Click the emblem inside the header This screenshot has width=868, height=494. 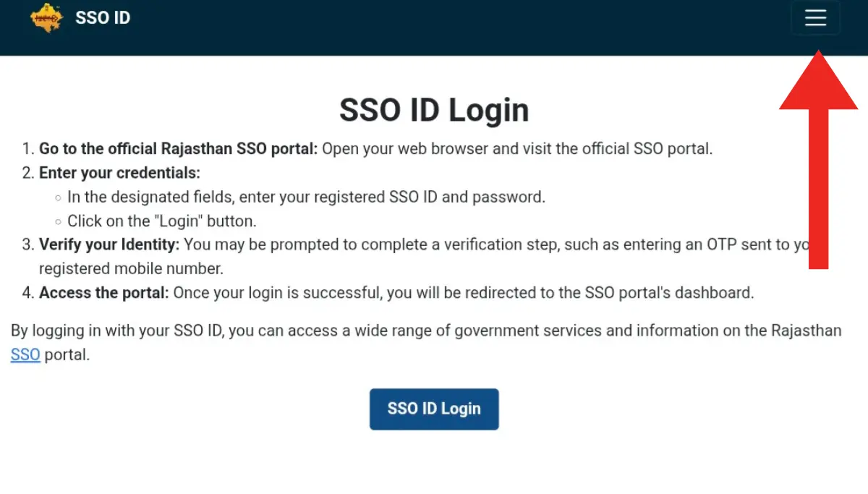coord(46,16)
